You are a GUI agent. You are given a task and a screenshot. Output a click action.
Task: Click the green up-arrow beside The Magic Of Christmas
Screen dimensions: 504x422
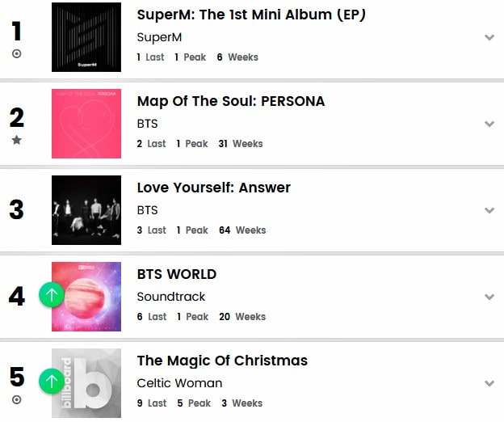click(52, 381)
